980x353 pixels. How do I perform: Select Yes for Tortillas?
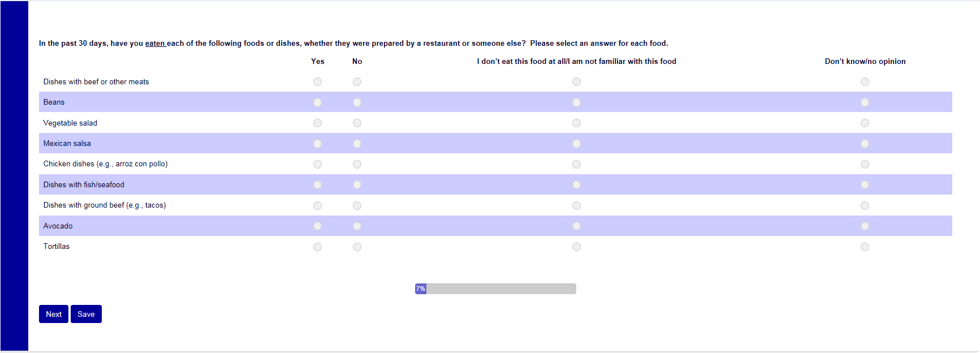[317, 247]
